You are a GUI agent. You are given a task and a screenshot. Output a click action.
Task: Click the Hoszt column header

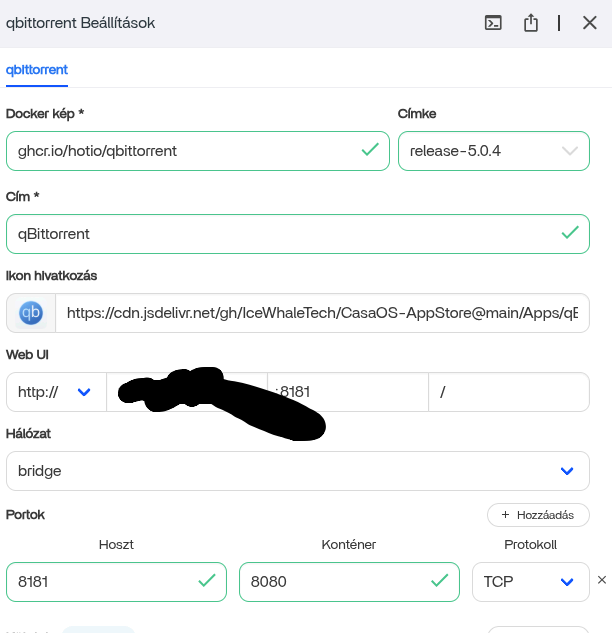pyautogui.click(x=116, y=545)
